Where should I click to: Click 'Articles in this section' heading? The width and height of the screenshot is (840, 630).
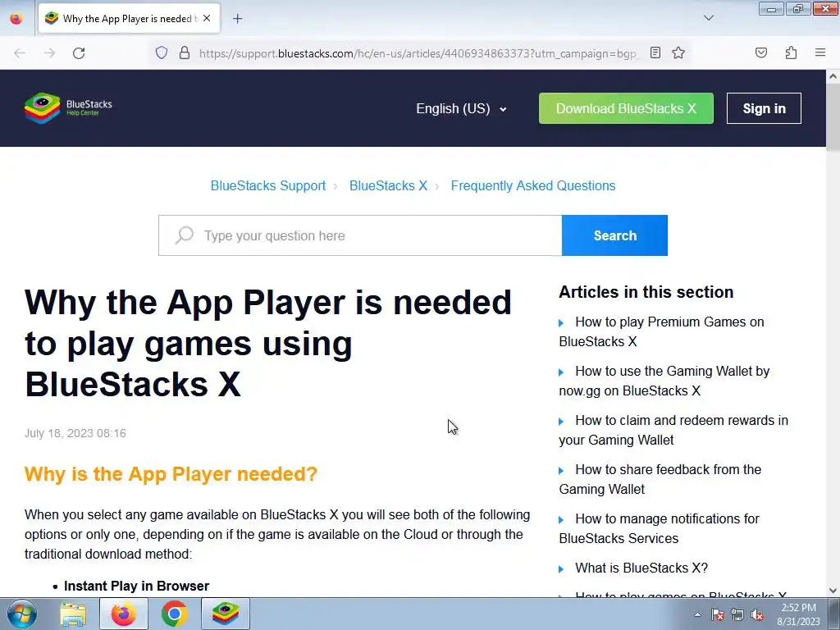pyautogui.click(x=646, y=292)
